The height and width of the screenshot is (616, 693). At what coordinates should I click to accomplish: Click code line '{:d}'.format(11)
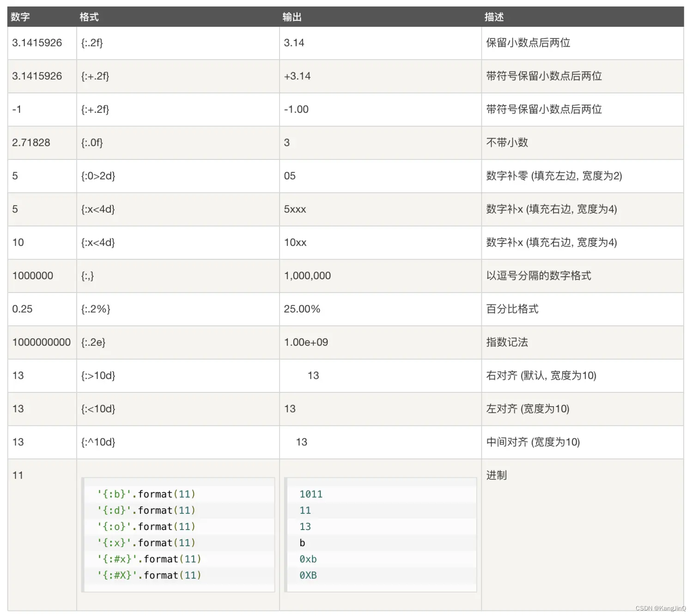[x=146, y=511]
